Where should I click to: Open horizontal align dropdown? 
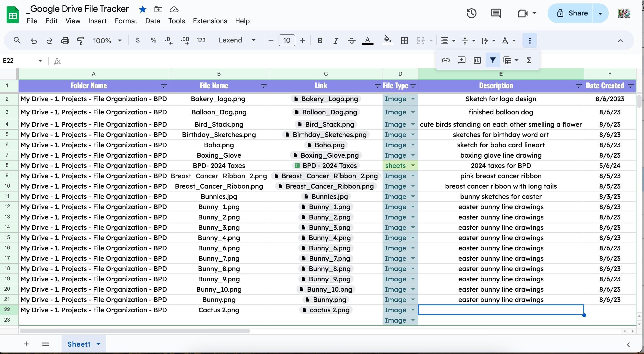point(448,41)
